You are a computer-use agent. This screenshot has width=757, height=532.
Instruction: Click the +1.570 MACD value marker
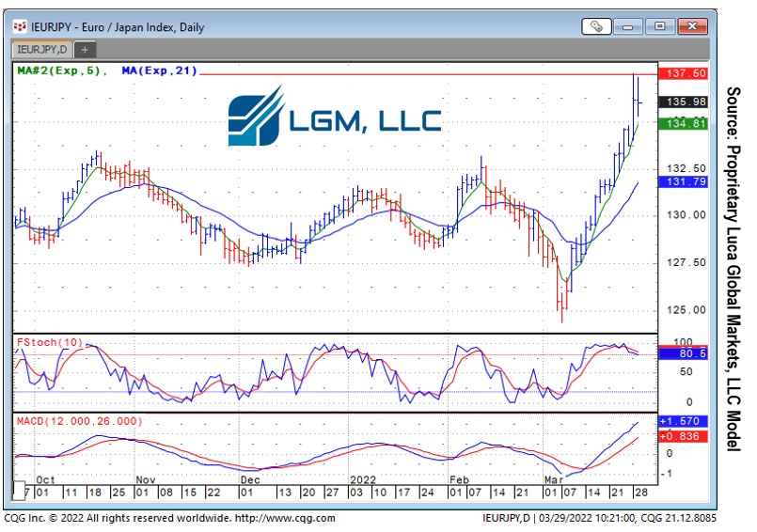(x=683, y=421)
